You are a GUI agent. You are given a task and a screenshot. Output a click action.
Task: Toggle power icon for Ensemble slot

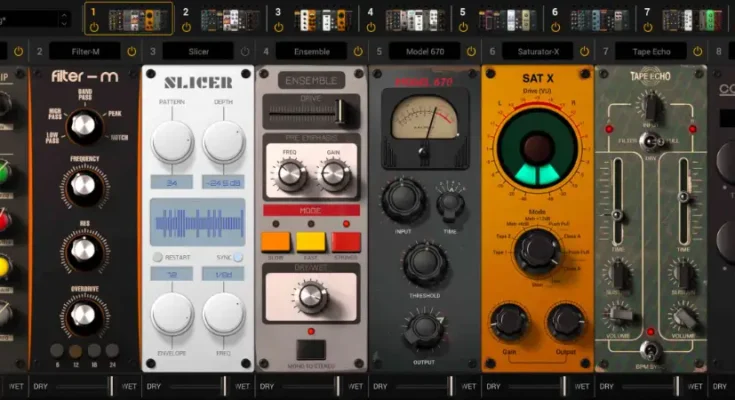358,51
